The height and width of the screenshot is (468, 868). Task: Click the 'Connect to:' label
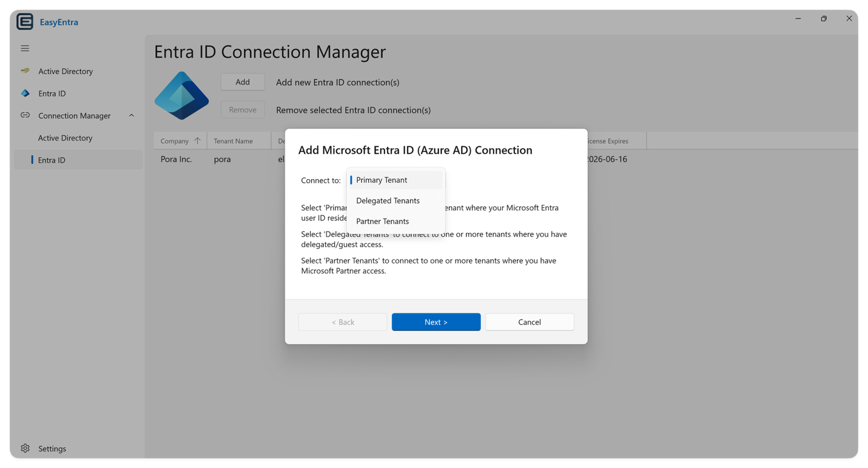click(321, 180)
